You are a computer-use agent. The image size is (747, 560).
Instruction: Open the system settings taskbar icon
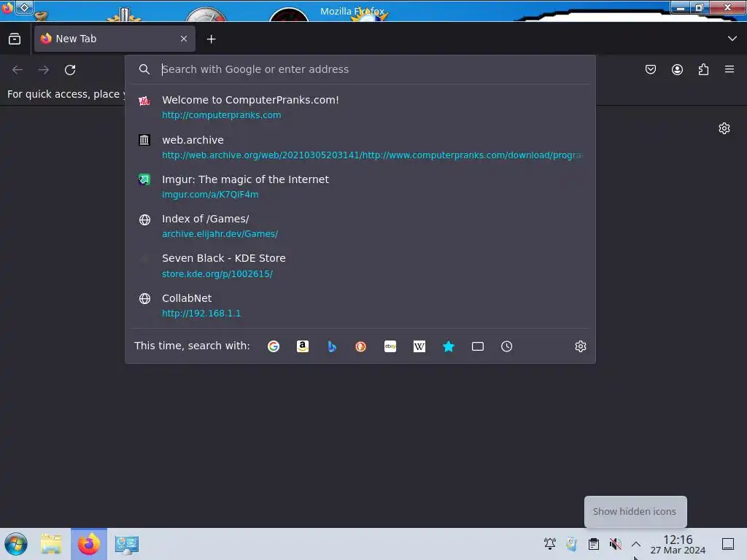[127, 544]
